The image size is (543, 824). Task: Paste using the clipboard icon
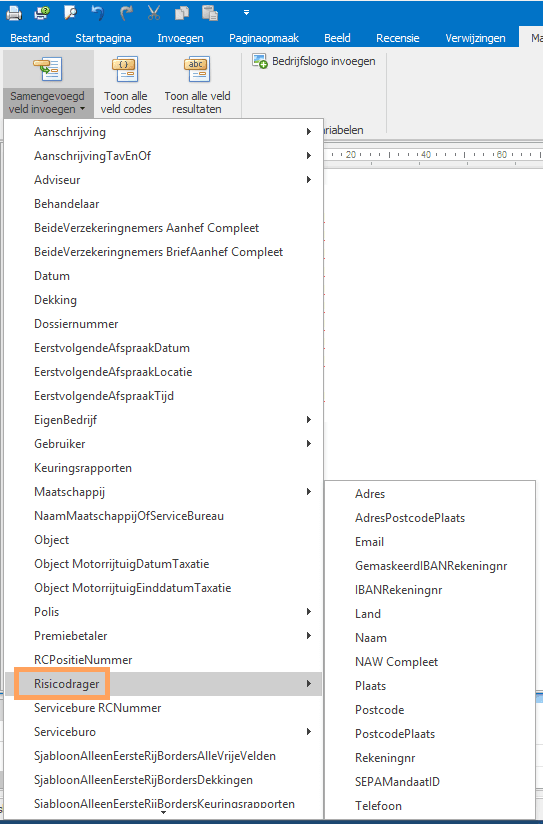[x=210, y=13]
